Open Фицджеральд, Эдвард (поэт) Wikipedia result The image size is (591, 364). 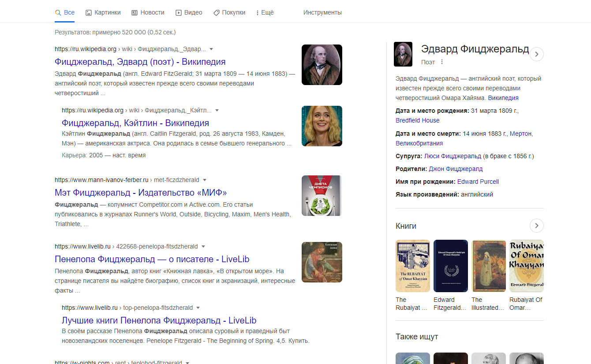(x=140, y=62)
